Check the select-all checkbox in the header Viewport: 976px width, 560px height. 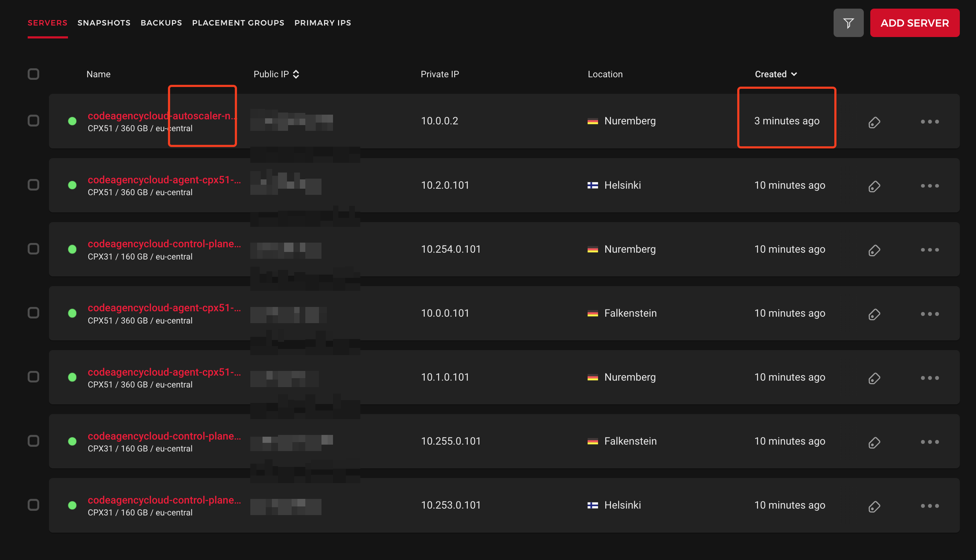coord(33,74)
